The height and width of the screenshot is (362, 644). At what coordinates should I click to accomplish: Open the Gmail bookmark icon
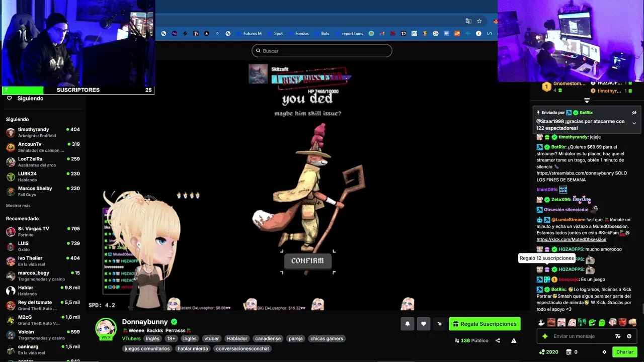pyautogui.click(x=382, y=34)
